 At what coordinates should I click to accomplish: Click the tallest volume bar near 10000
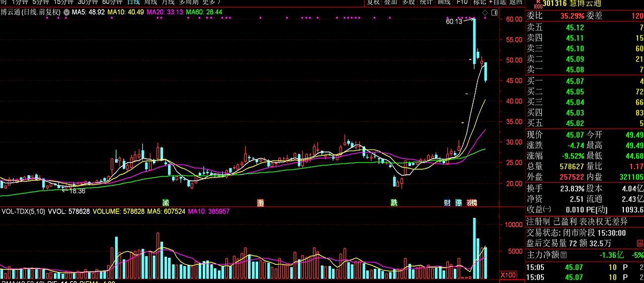(474, 248)
